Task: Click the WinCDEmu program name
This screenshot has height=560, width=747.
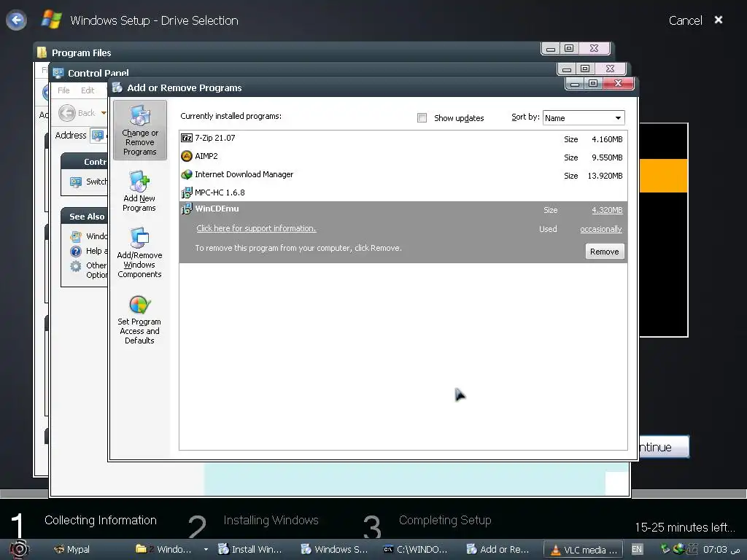Action: 217,209
